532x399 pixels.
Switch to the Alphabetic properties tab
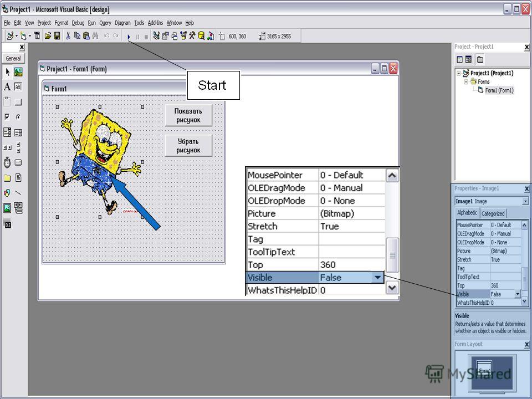click(467, 213)
